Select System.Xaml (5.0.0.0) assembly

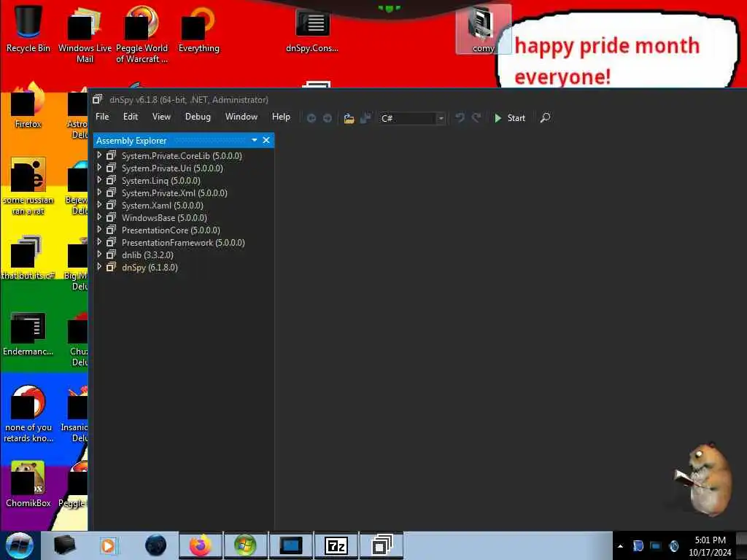(162, 205)
